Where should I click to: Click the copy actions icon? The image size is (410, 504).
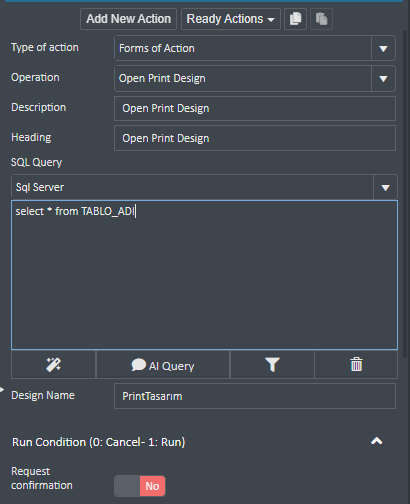pyautogui.click(x=295, y=19)
